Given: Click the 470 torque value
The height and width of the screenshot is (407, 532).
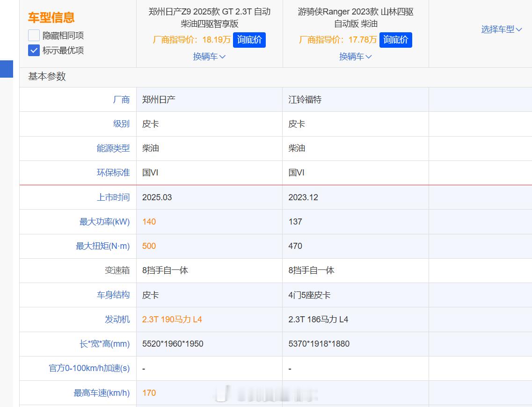Looking at the screenshot, I should click(295, 246).
